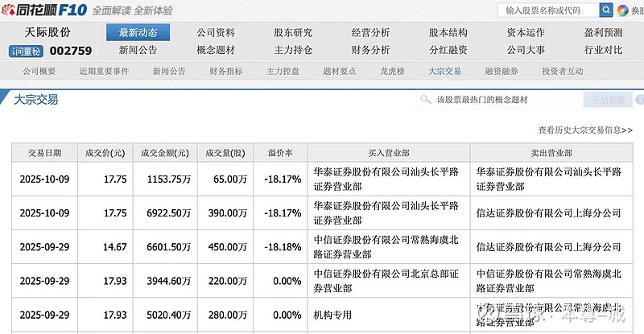Viewport: 644px width, 334px height.
Task: Open the 新闻公告 main menu item
Action: pos(138,50)
